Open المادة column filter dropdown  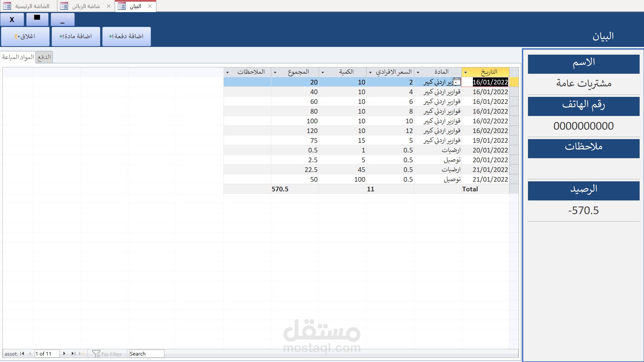click(418, 72)
